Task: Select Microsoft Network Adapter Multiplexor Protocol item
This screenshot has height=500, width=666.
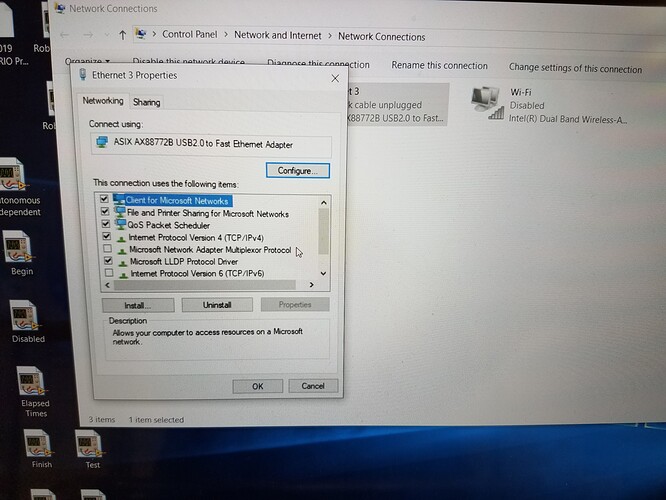Action: coord(205,250)
